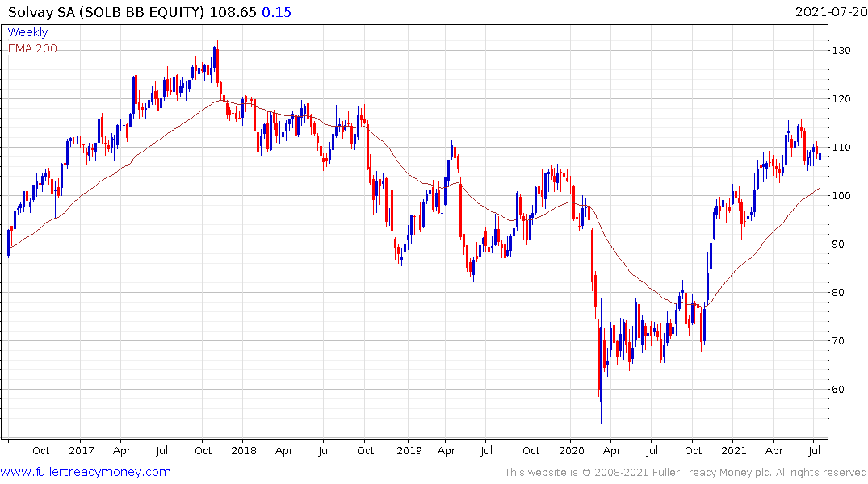Click the 2018 year label on time axis
The height and width of the screenshot is (484, 868).
244,450
